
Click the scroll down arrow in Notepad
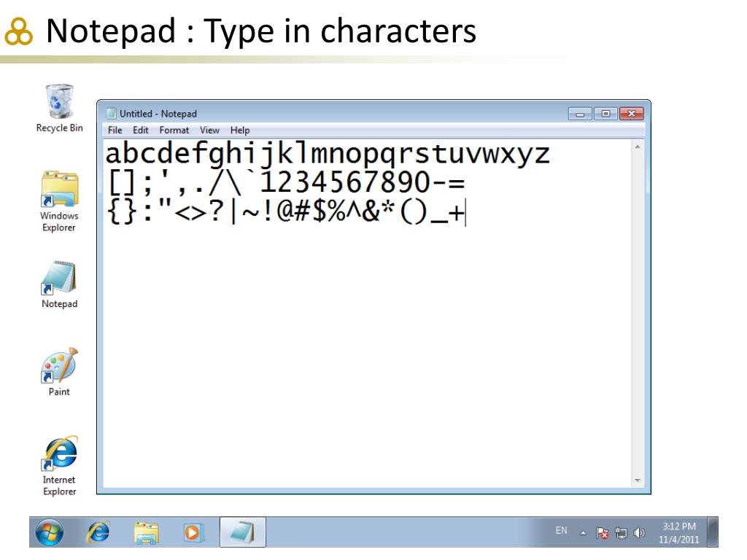point(638,481)
